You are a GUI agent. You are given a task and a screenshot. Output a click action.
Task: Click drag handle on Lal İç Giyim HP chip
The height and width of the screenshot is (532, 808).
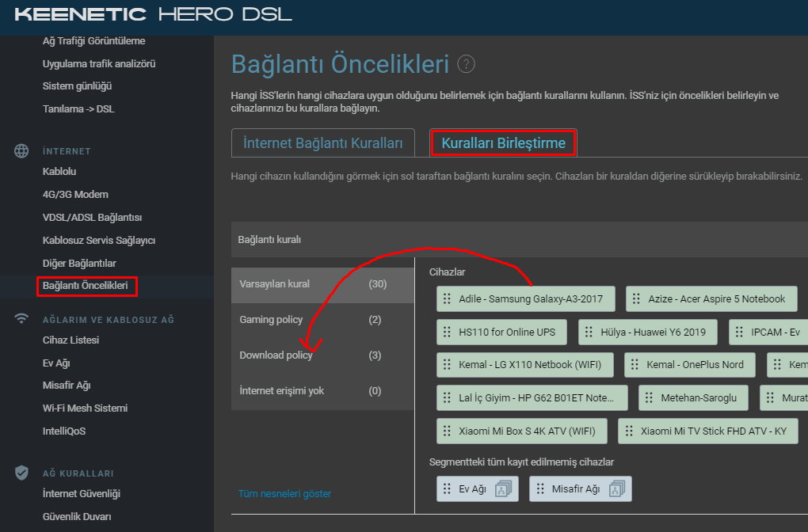[x=447, y=397]
